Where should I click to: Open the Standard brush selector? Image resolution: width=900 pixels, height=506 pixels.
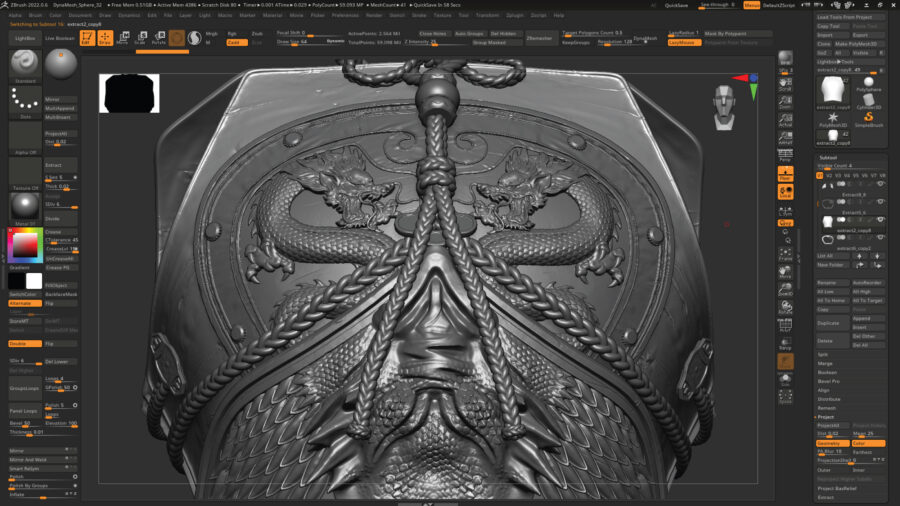pos(25,64)
